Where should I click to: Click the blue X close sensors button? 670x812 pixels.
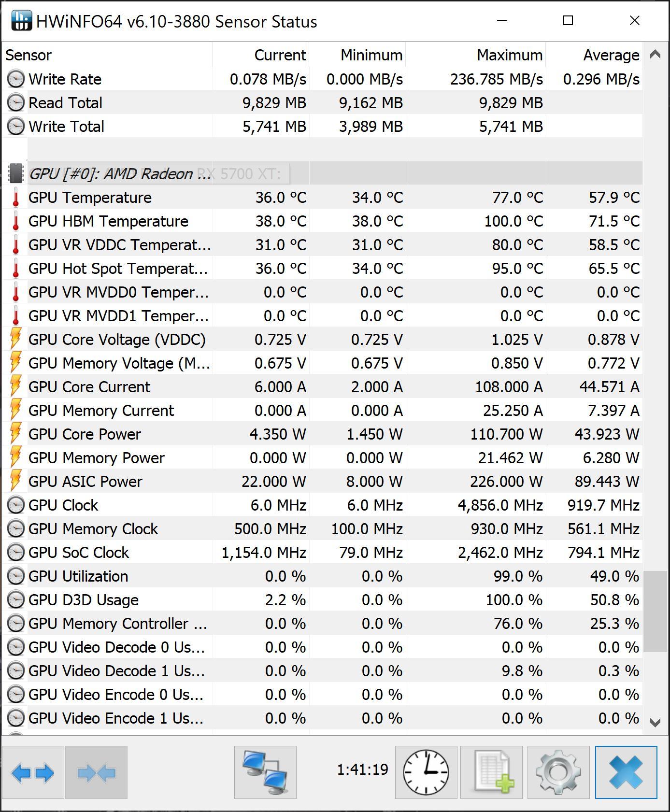click(x=626, y=772)
